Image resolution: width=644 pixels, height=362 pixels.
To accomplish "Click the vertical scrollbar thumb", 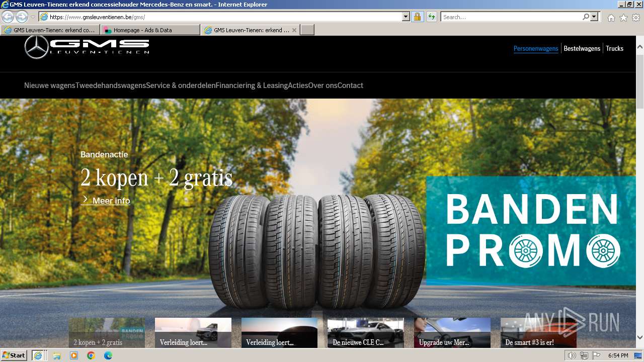I will click(640, 80).
